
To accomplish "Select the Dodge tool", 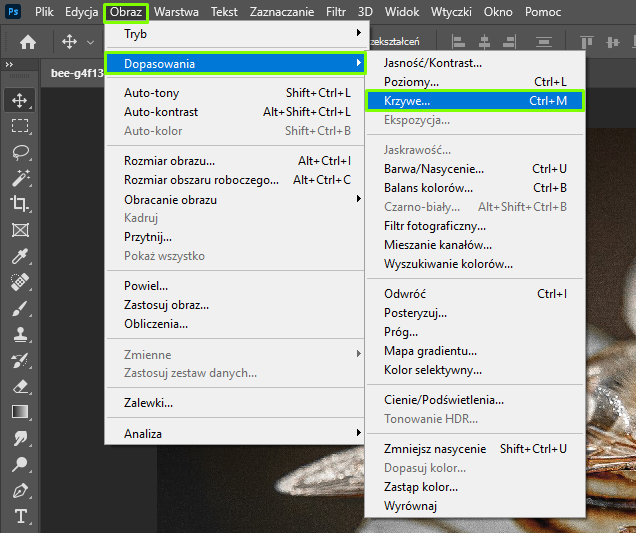I will tap(19, 464).
